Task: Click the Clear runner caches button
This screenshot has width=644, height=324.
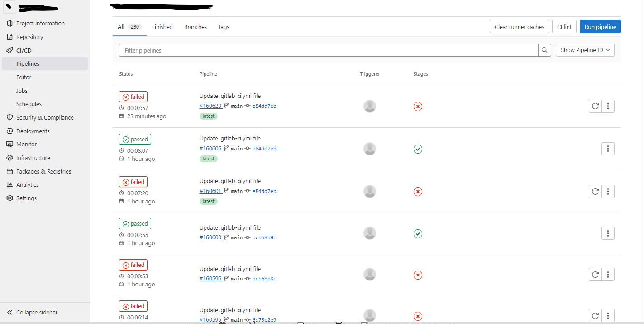Action: click(519, 27)
